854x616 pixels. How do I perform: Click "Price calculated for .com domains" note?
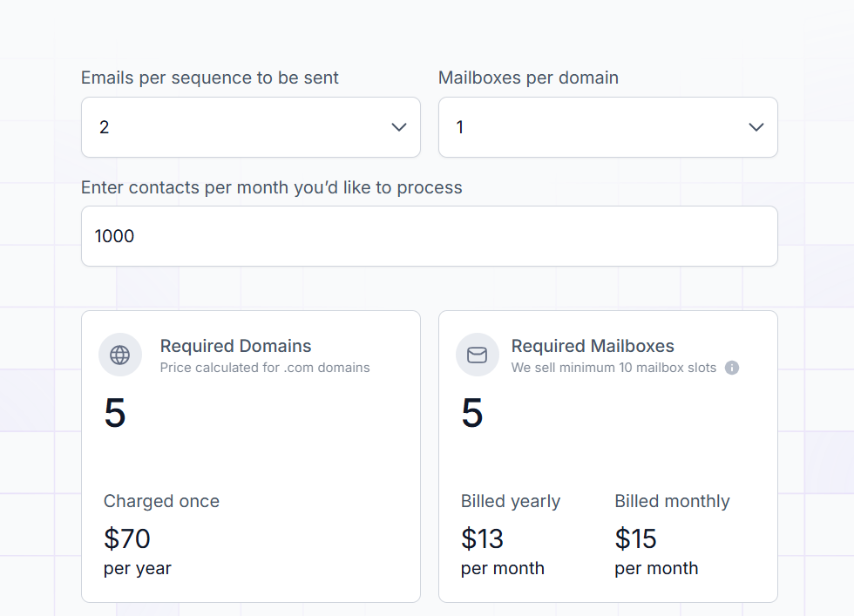click(x=265, y=368)
